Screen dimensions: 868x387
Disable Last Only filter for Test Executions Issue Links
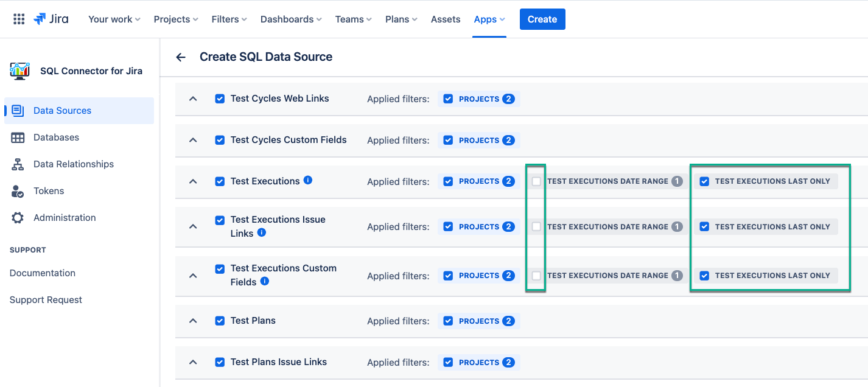coord(704,227)
